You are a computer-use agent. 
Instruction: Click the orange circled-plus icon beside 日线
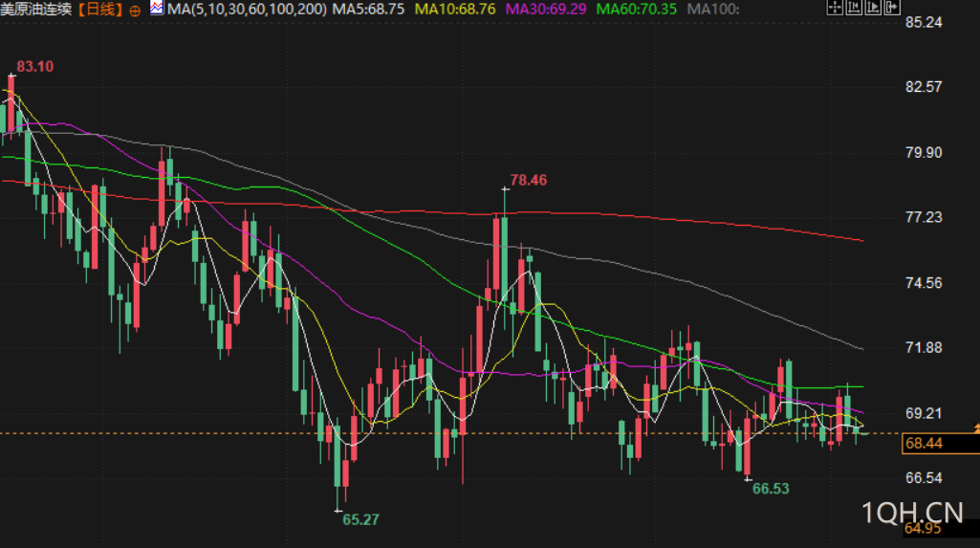(135, 11)
